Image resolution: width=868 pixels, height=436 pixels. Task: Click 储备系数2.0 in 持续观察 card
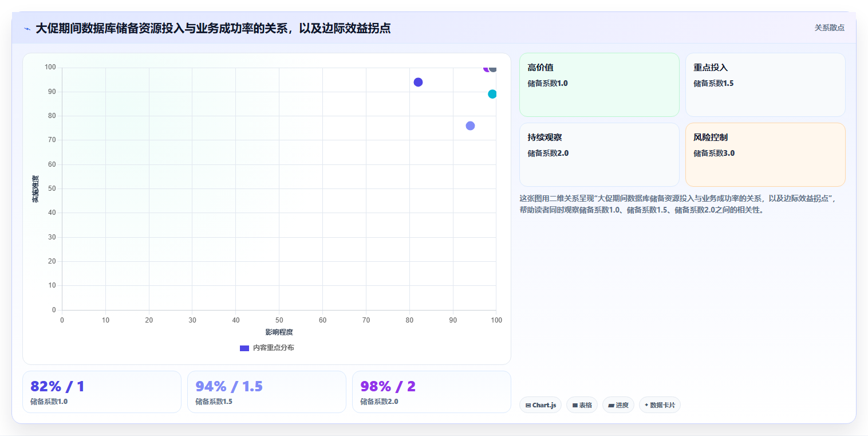coord(548,153)
